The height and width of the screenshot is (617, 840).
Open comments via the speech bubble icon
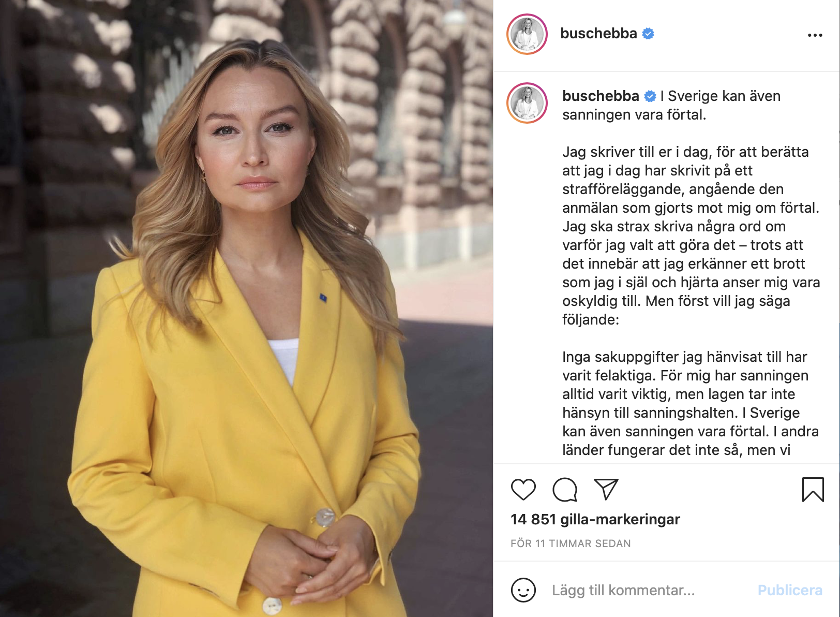564,490
